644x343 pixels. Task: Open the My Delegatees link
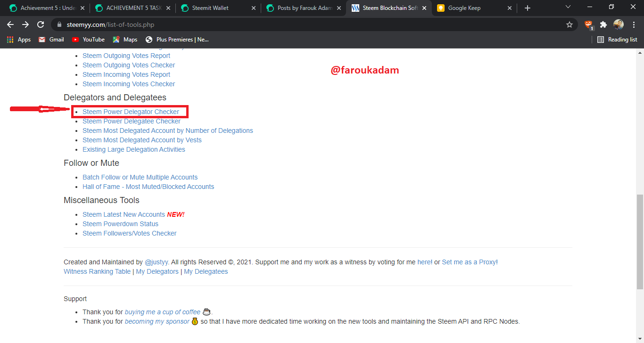(x=206, y=271)
